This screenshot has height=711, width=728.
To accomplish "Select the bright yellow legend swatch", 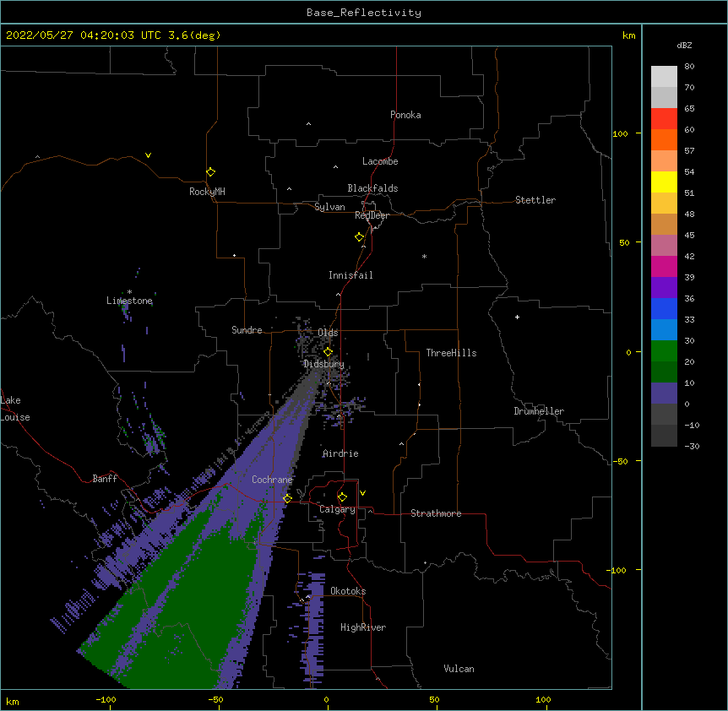I will coord(664,182).
